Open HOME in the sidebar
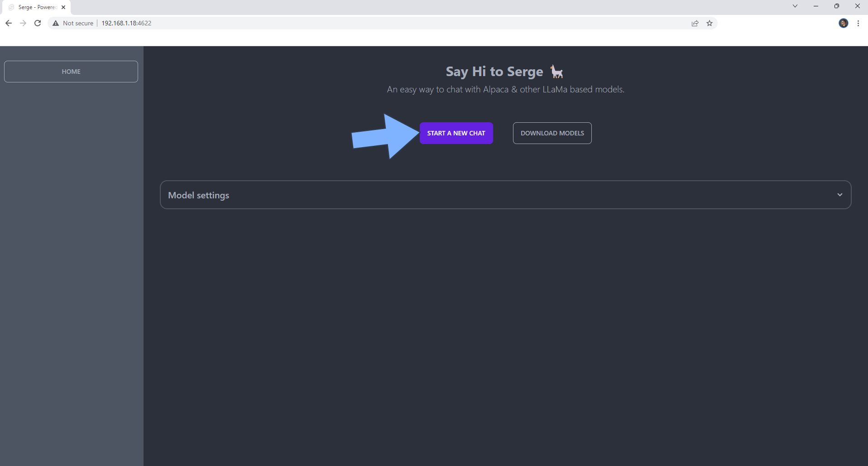The height and width of the screenshot is (466, 868). click(71, 72)
